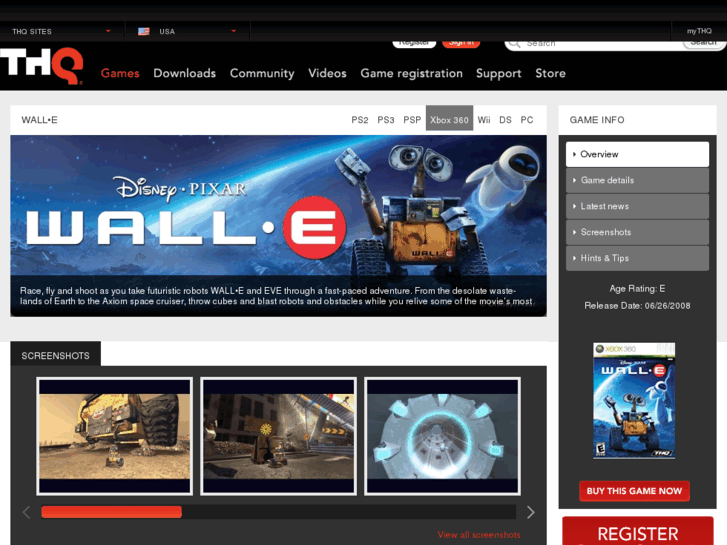This screenshot has width=727, height=545.
Task: Open the Game details section
Action: (x=638, y=180)
